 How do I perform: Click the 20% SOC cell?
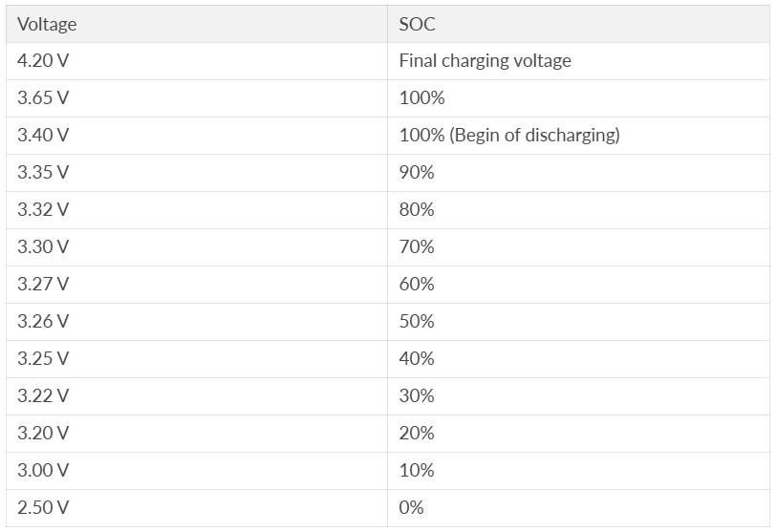pos(417,434)
